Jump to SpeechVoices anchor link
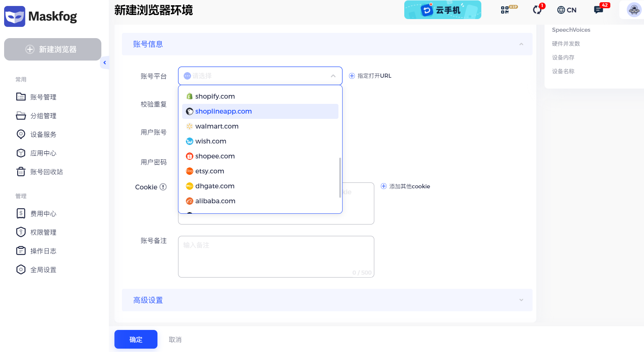This screenshot has height=352, width=644. (x=571, y=30)
